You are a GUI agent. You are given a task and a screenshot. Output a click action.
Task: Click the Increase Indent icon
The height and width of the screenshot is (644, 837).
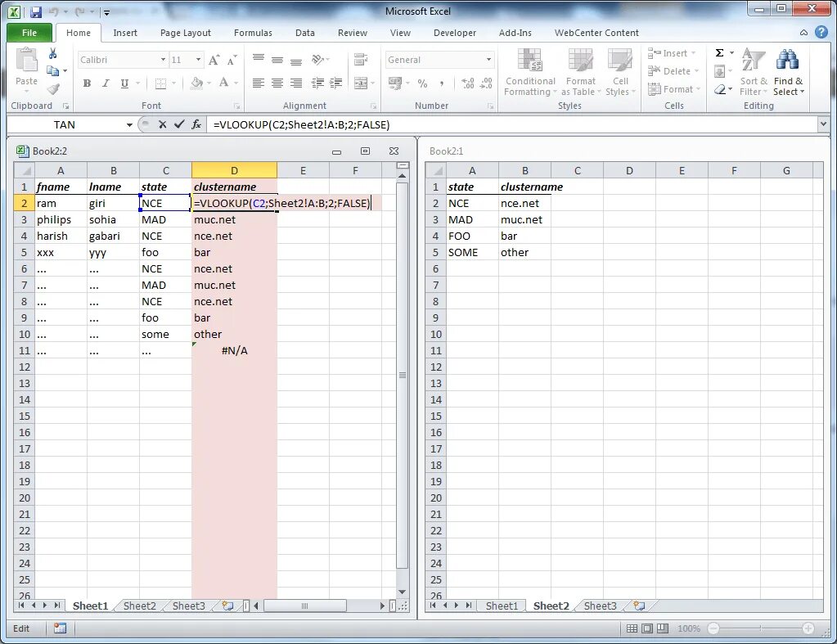tap(335, 83)
